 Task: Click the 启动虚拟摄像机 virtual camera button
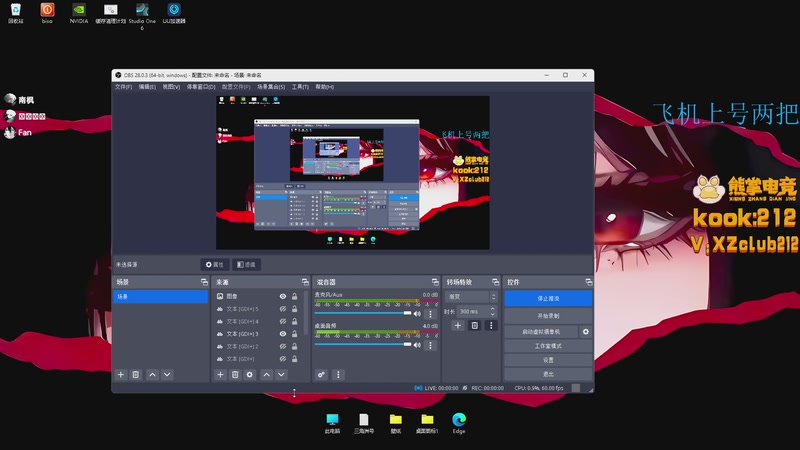point(541,332)
